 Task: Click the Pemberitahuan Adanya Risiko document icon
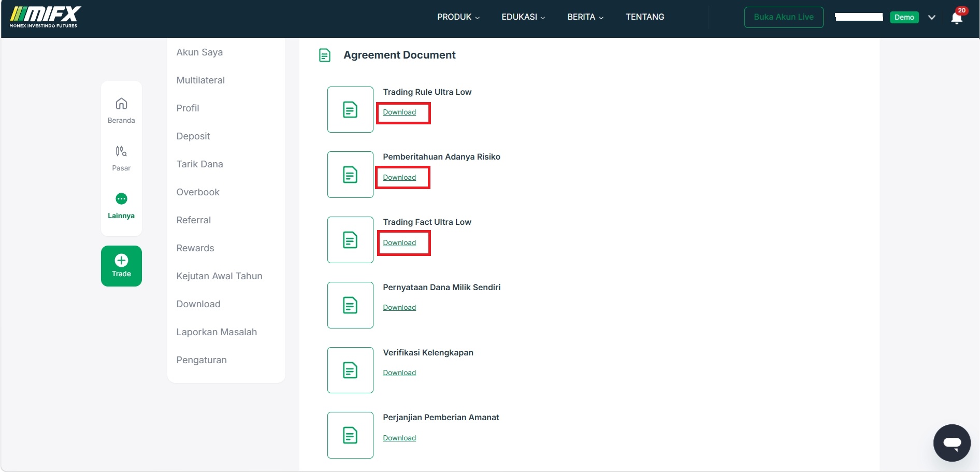point(350,175)
